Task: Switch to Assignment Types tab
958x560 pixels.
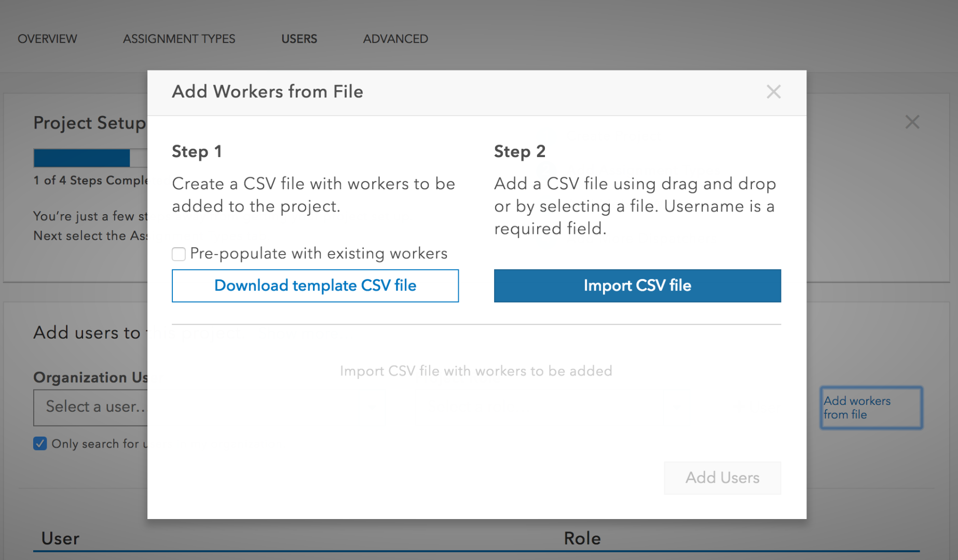Action: point(179,39)
